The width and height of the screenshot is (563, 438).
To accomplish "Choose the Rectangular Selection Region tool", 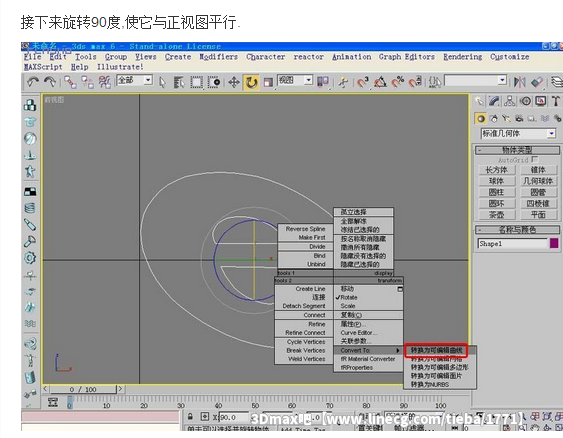I will (196, 82).
